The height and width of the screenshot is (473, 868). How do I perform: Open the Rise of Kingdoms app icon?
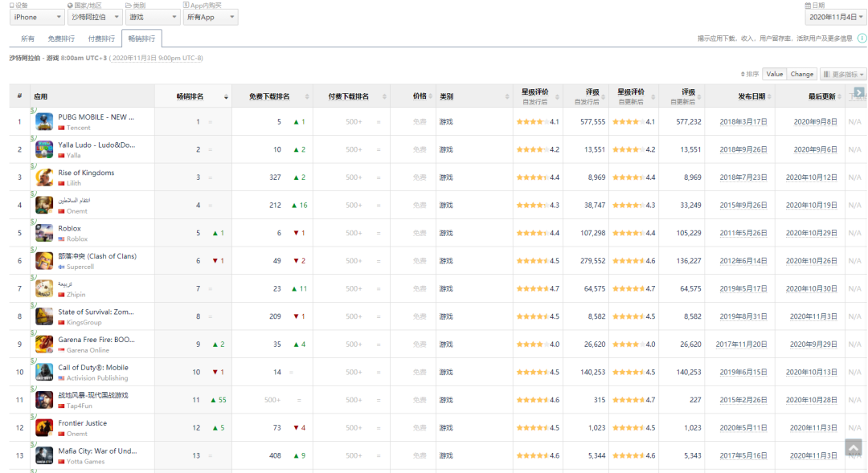click(44, 177)
